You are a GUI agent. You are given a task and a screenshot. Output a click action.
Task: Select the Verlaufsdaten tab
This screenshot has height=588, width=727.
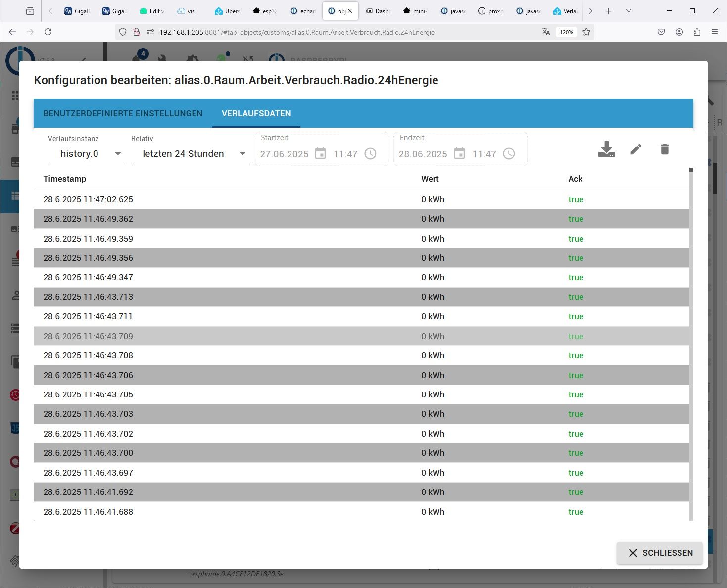point(256,113)
